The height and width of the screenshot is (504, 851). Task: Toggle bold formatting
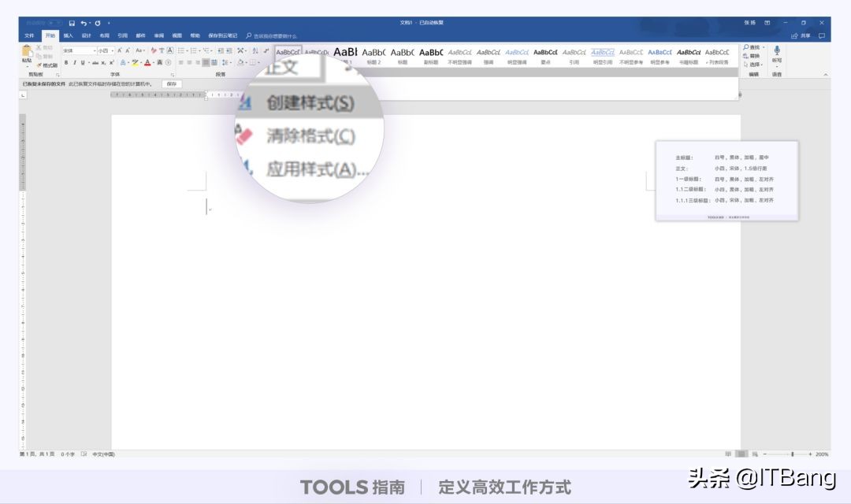65,63
